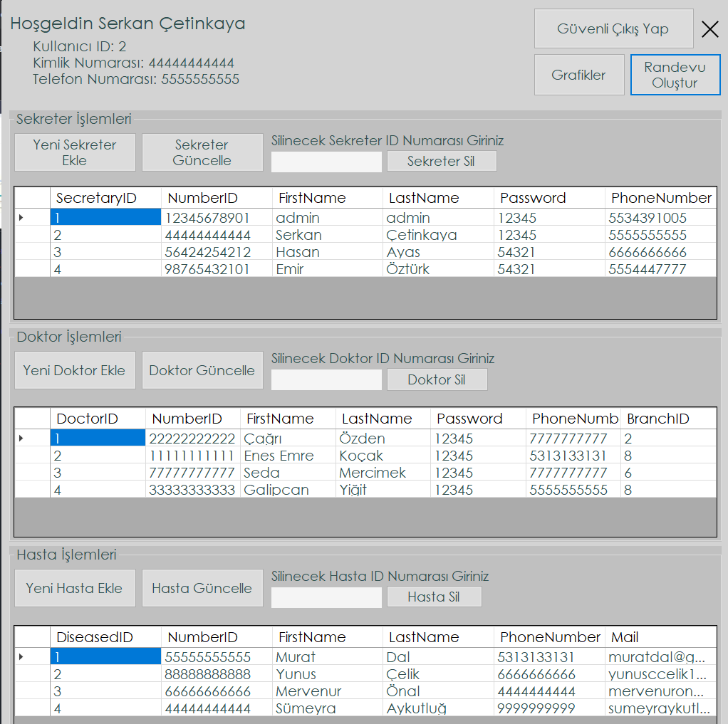Click Yeni Hasta Ekle
The height and width of the screenshot is (724, 728).
click(74, 587)
